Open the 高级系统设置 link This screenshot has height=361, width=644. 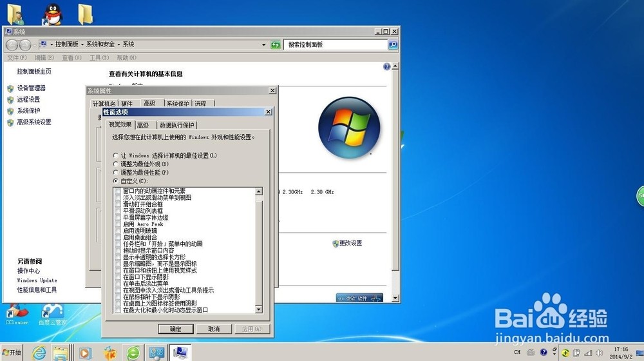tap(34, 122)
